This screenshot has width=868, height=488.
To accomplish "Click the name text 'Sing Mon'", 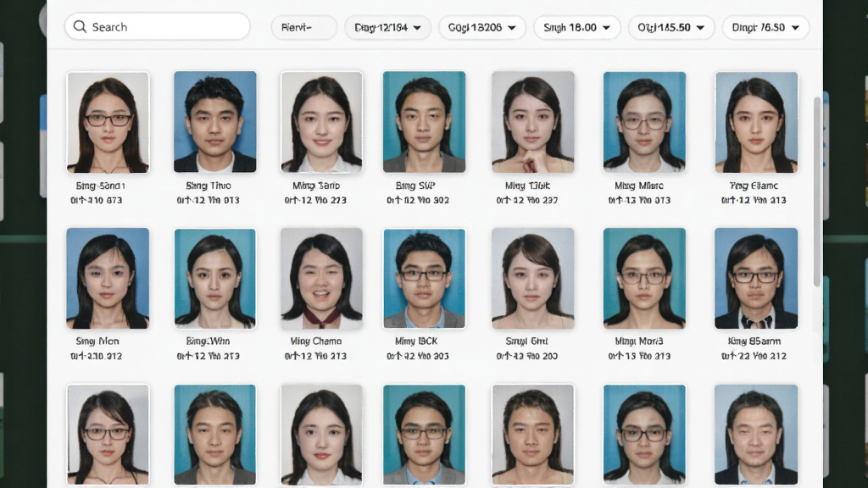I will [x=97, y=341].
